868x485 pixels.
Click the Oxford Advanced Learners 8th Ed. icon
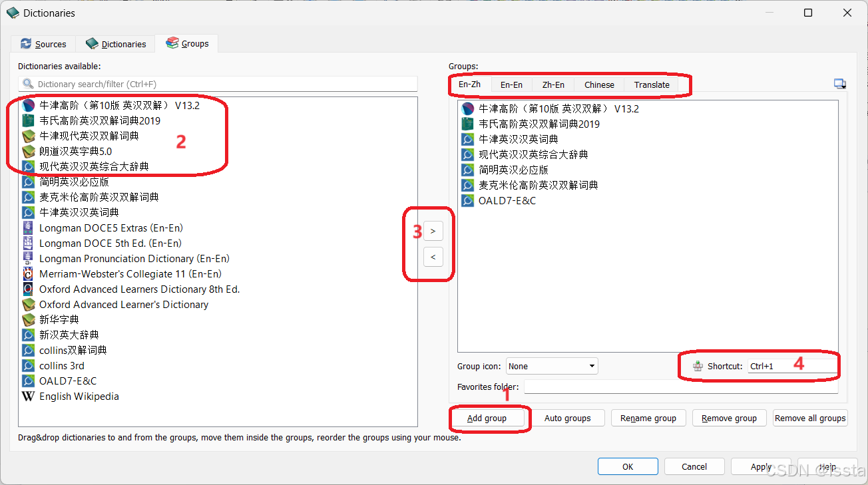click(28, 289)
